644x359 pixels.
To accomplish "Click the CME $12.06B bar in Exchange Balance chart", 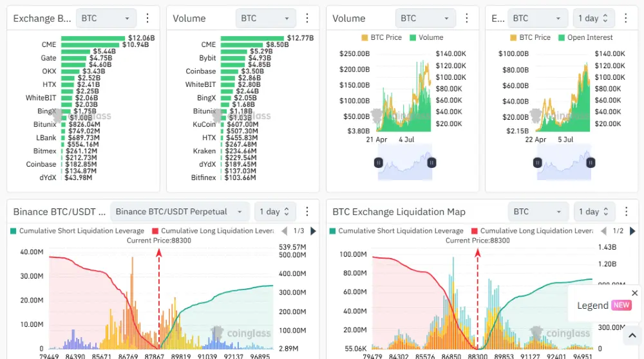I will 93,38.
